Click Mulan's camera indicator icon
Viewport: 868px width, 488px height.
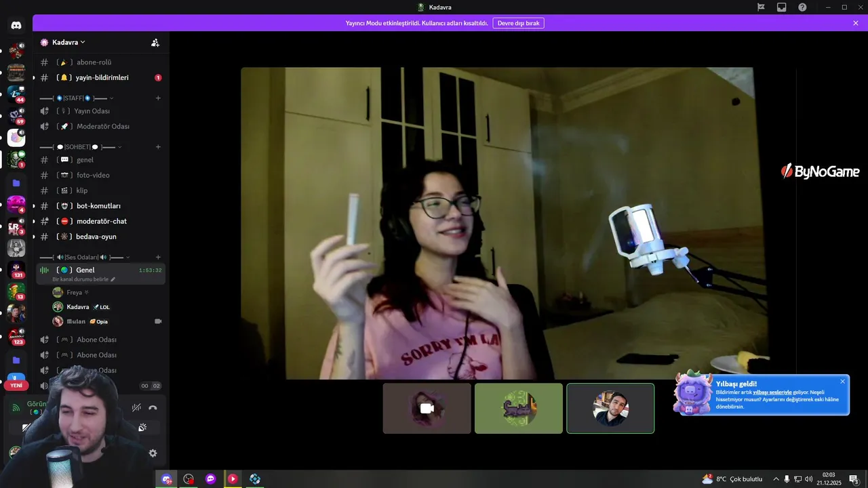[158, 321]
